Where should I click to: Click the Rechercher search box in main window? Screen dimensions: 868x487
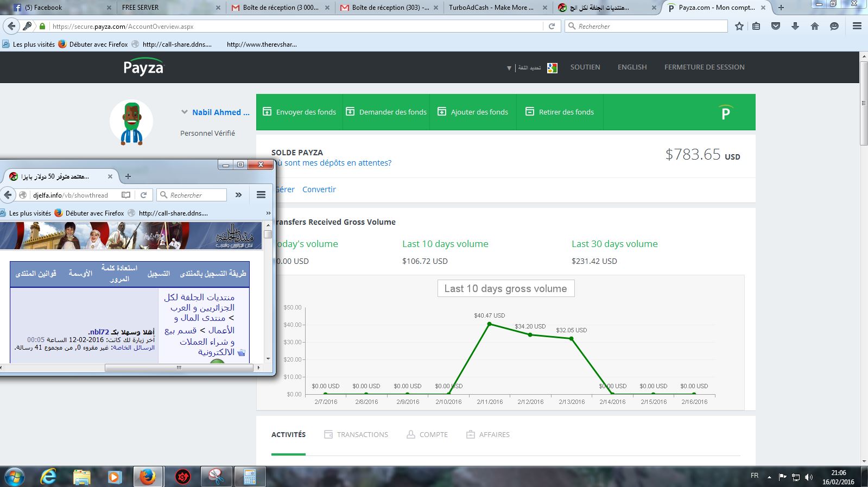point(646,26)
